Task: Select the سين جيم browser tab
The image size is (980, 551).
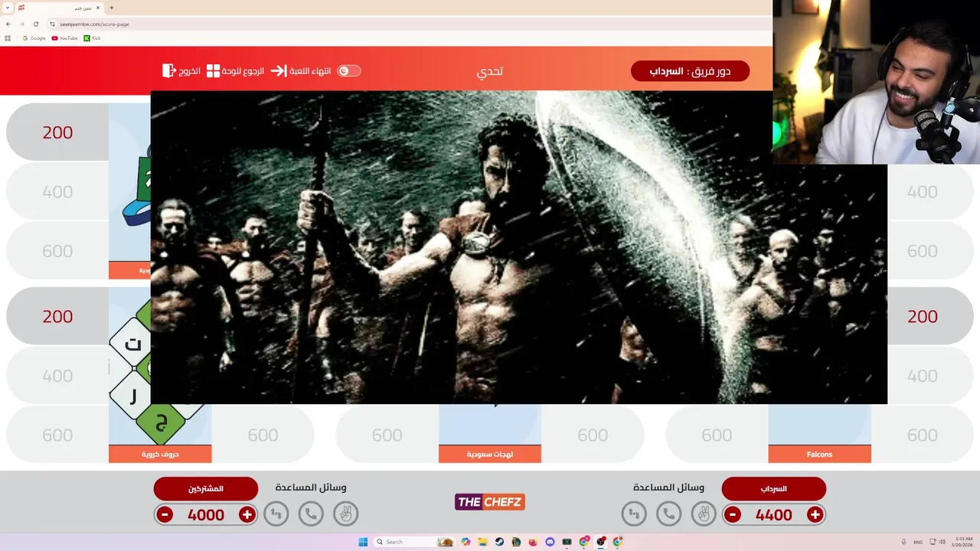Action: (x=59, y=8)
